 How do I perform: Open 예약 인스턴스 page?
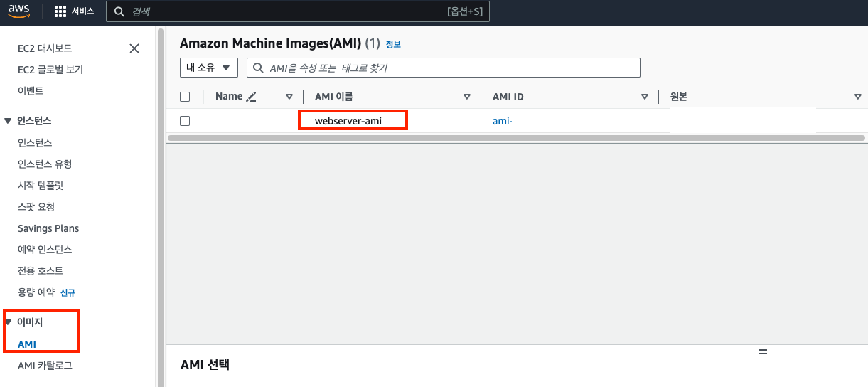pos(45,250)
